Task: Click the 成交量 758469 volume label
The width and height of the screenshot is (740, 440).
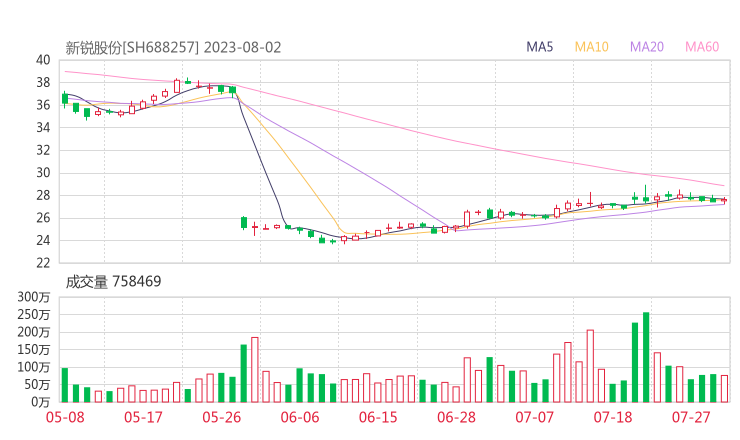Action: 113,281
